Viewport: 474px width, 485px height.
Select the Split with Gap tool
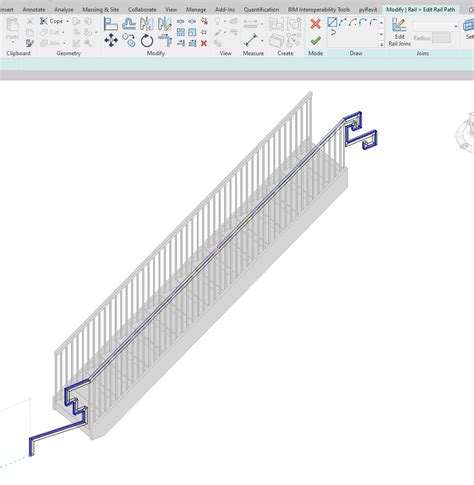click(x=192, y=22)
